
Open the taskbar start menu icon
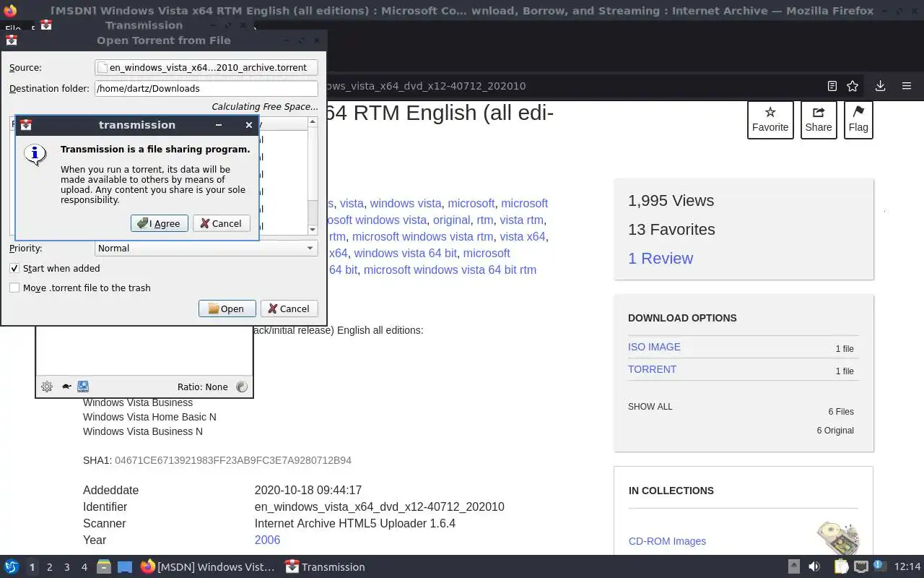click(12, 567)
